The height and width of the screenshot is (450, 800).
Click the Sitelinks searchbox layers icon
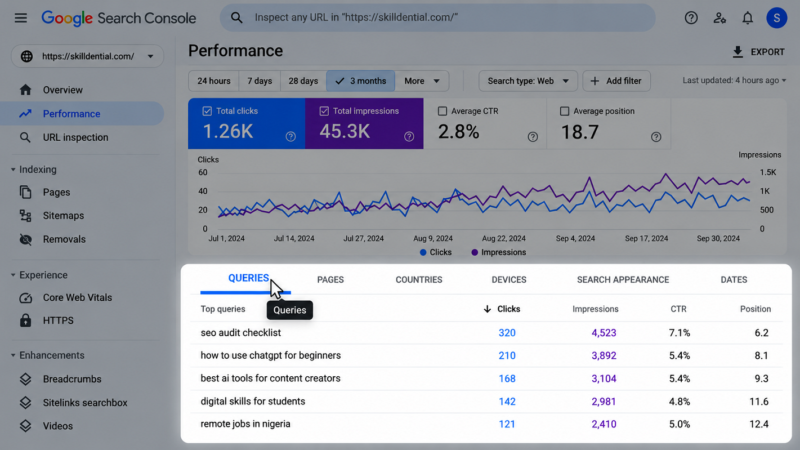26,403
